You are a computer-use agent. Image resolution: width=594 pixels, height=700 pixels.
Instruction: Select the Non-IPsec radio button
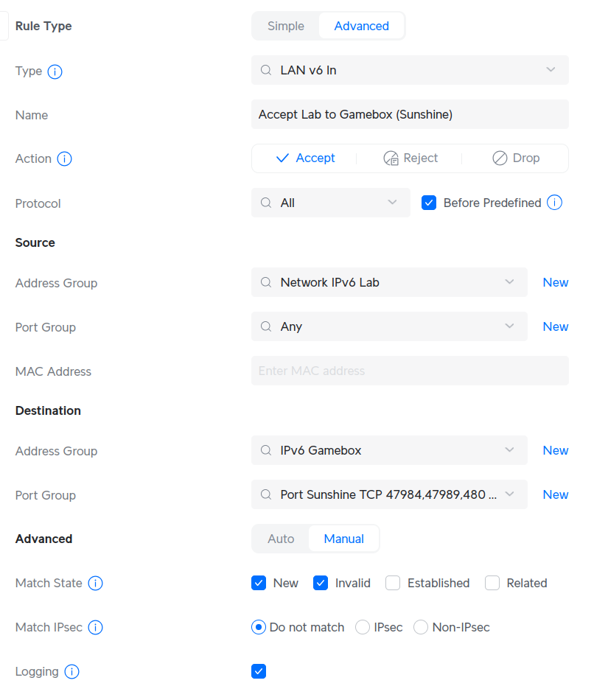click(x=420, y=627)
